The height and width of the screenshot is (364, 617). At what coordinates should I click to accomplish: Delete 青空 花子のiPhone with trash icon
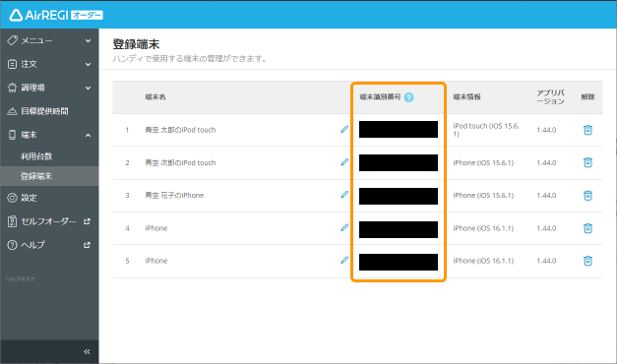click(587, 195)
